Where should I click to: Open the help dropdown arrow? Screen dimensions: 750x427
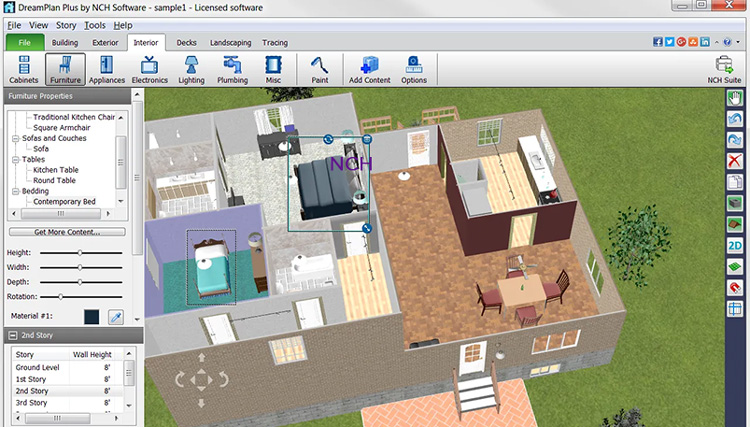[738, 42]
